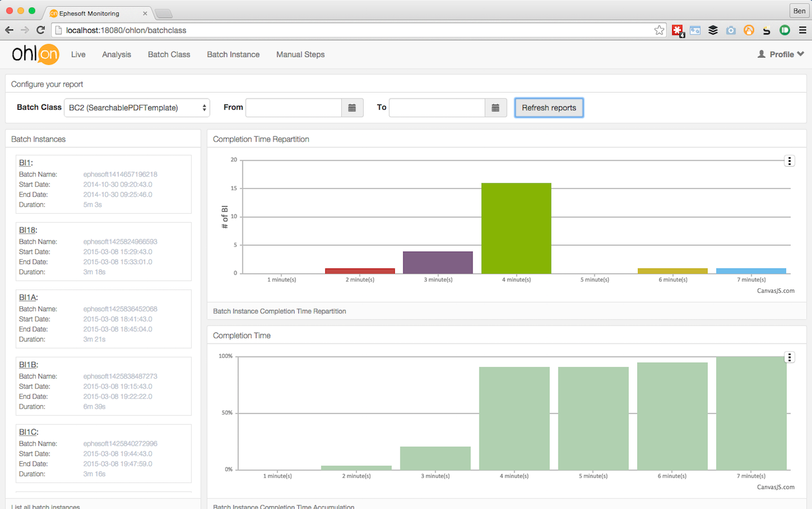Screen dimensions: 812x509
Task: Switch to the Analysis tab
Action: (116, 54)
